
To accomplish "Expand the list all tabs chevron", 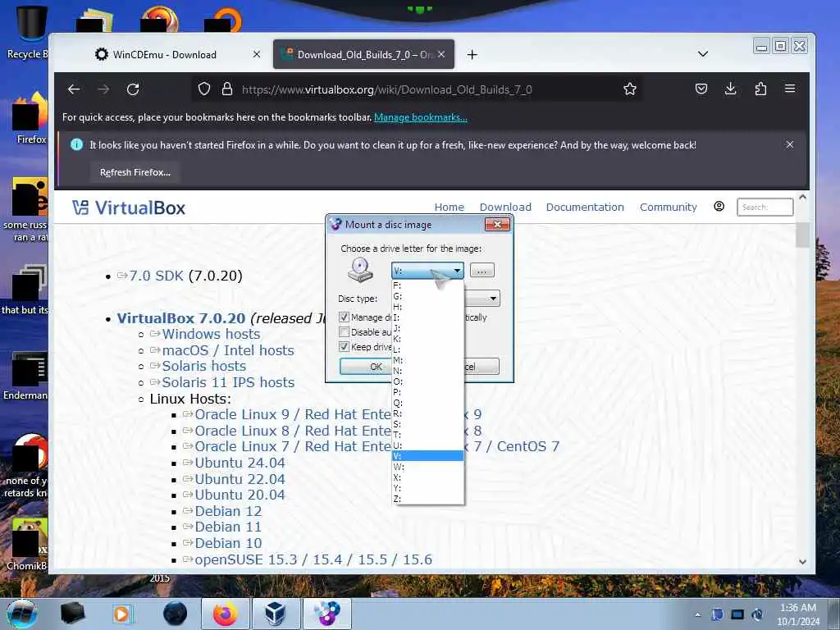I will 703,54.
